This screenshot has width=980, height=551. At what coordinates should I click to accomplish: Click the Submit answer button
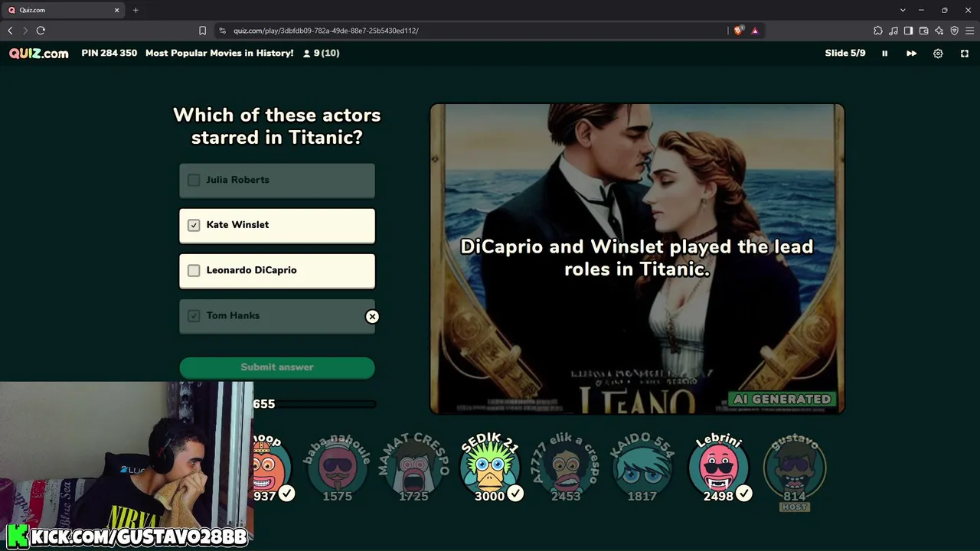point(277,367)
